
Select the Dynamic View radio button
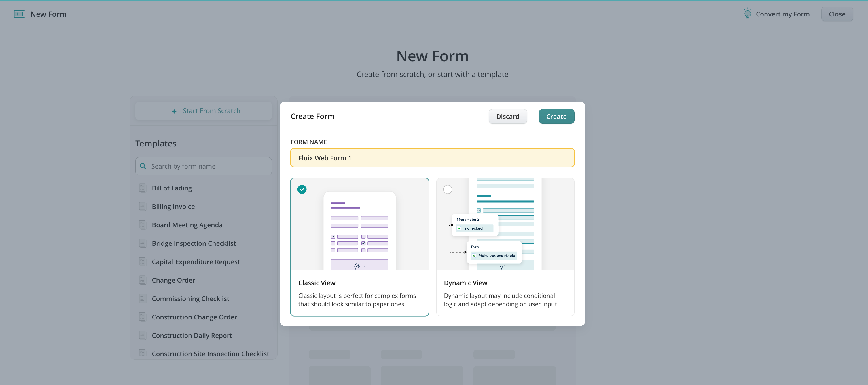click(448, 189)
